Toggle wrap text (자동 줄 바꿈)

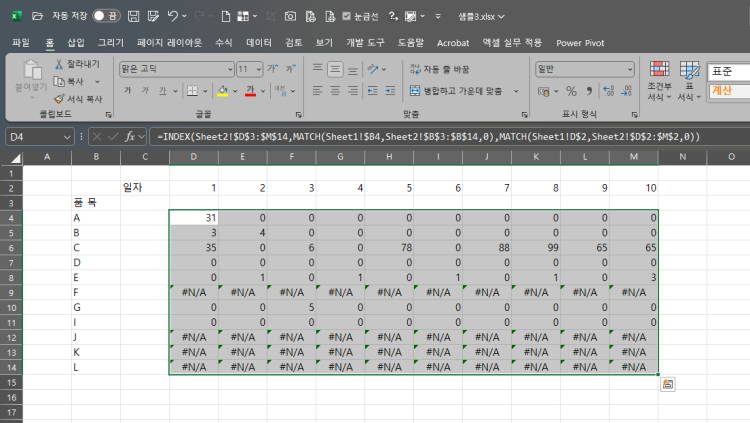tap(439, 69)
